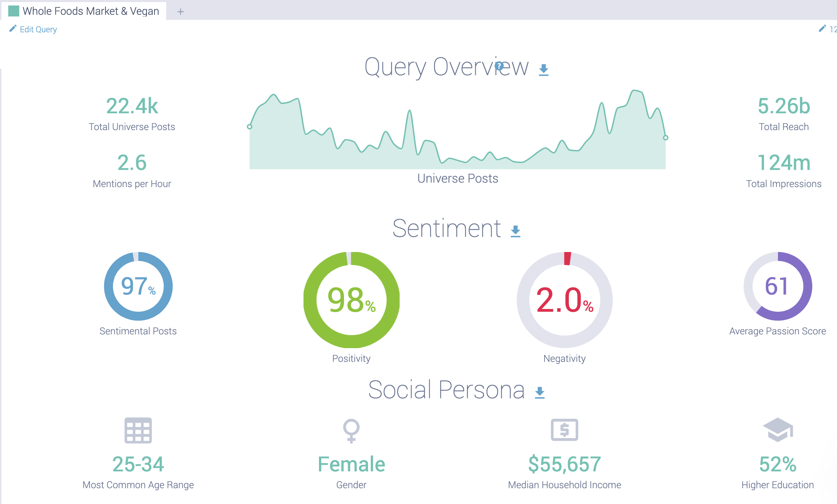Click the start point of Universe Posts chart
Screen dimensions: 837x504
click(250, 127)
